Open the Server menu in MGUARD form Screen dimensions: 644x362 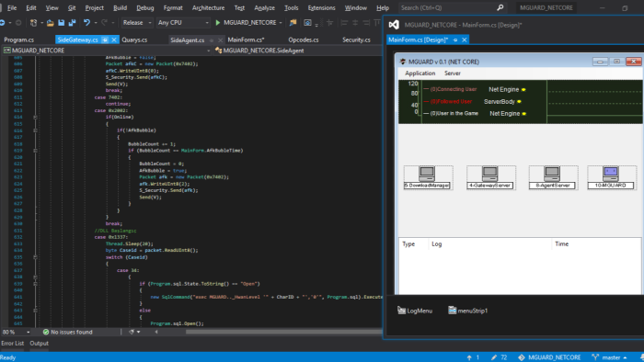(453, 73)
